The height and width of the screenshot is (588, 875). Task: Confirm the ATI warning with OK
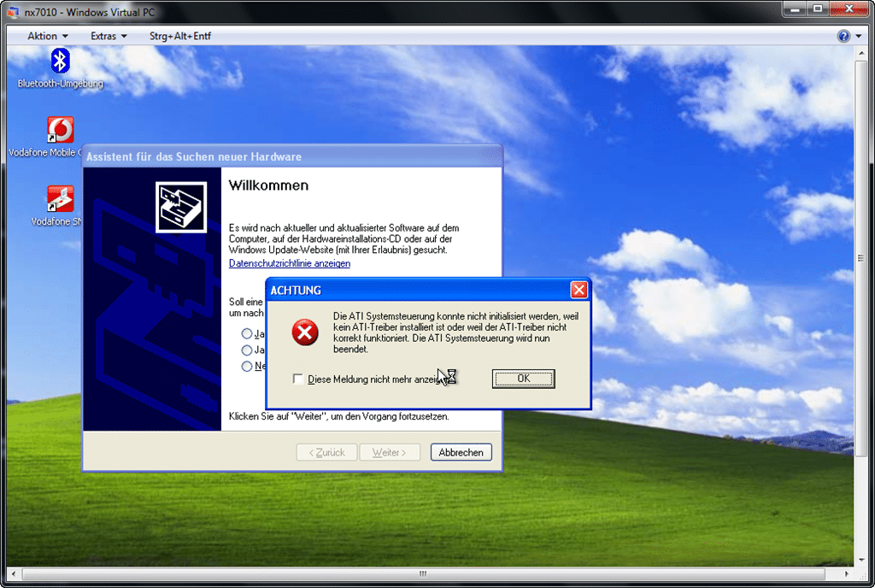coord(524,379)
